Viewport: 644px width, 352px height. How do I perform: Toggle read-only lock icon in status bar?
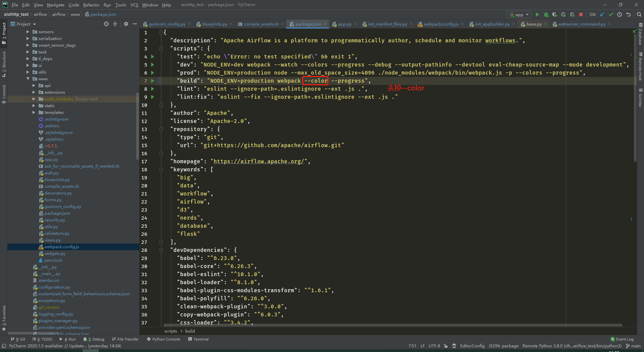pos(445,346)
